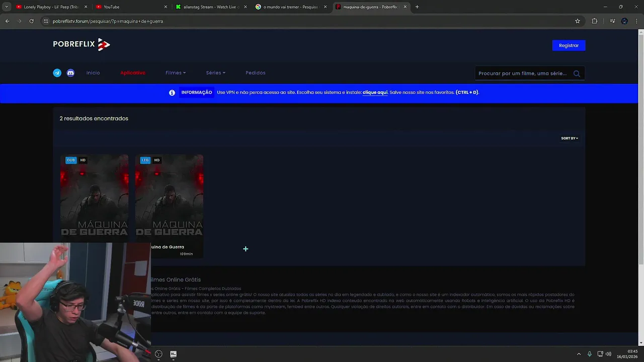Open the site information icon in address bar
644x362 pixels.
(x=46, y=21)
